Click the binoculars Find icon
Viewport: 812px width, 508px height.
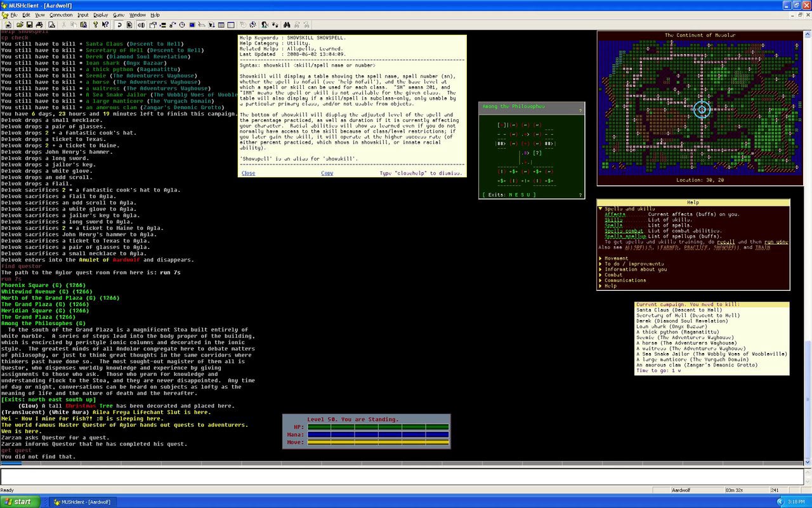pyautogui.click(x=287, y=25)
